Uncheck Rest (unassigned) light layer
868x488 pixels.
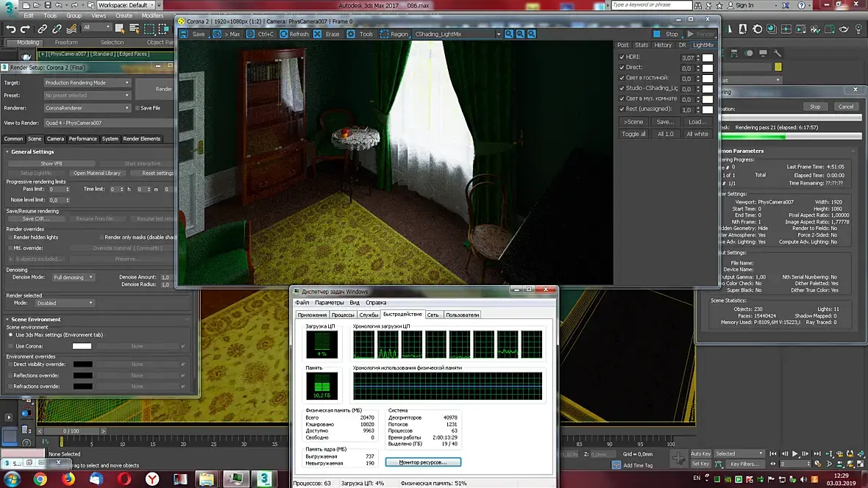click(x=622, y=109)
